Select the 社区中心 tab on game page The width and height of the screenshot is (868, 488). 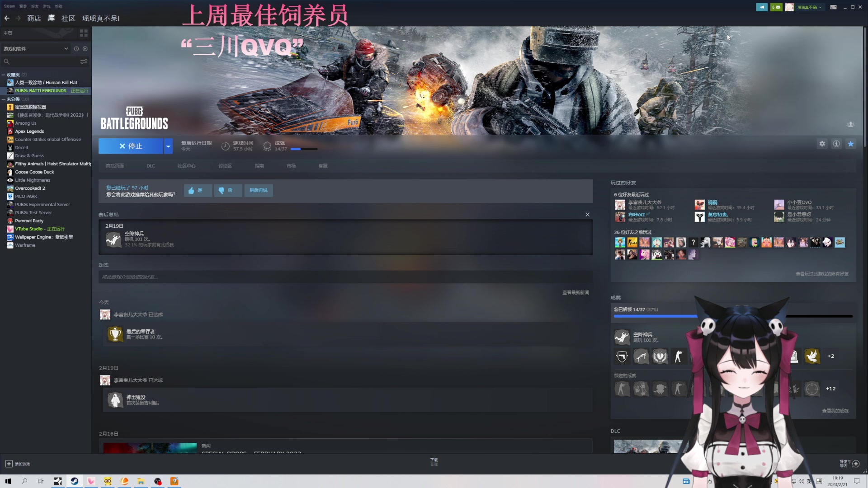click(186, 166)
